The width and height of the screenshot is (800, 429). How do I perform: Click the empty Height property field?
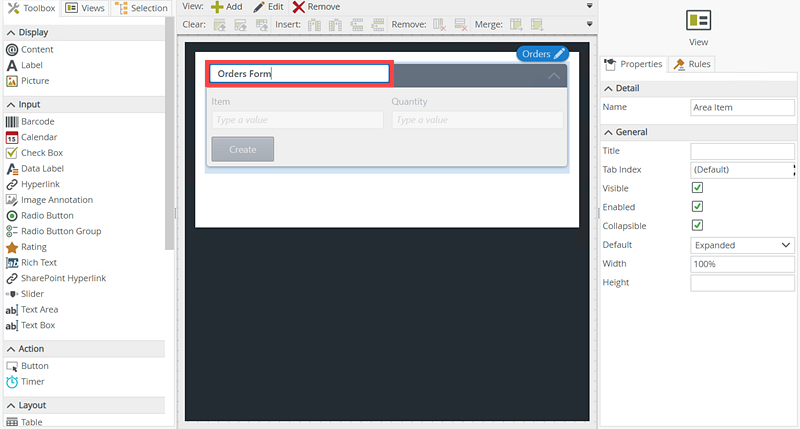tap(742, 283)
